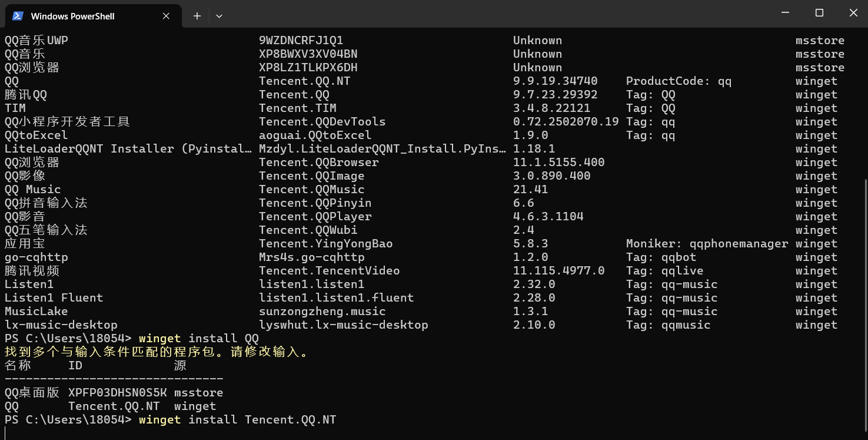This screenshot has height=440, width=868.
Task: Click the 源 column header
Action: (180, 366)
